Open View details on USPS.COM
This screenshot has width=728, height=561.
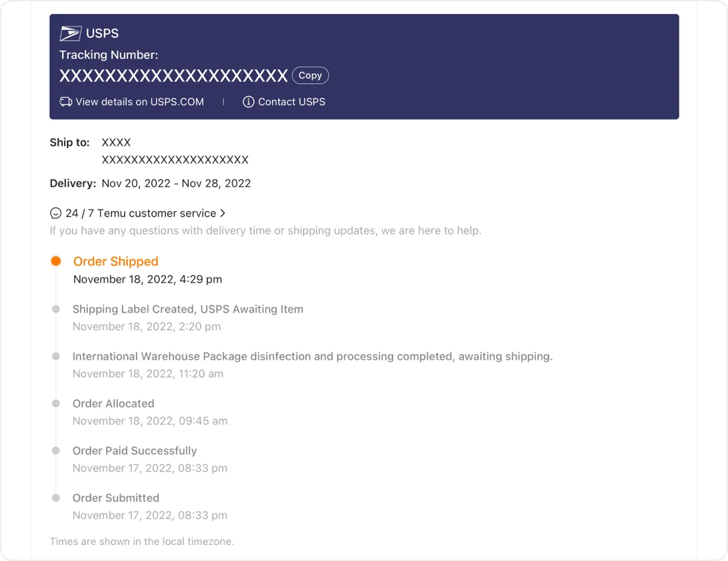coord(139,102)
